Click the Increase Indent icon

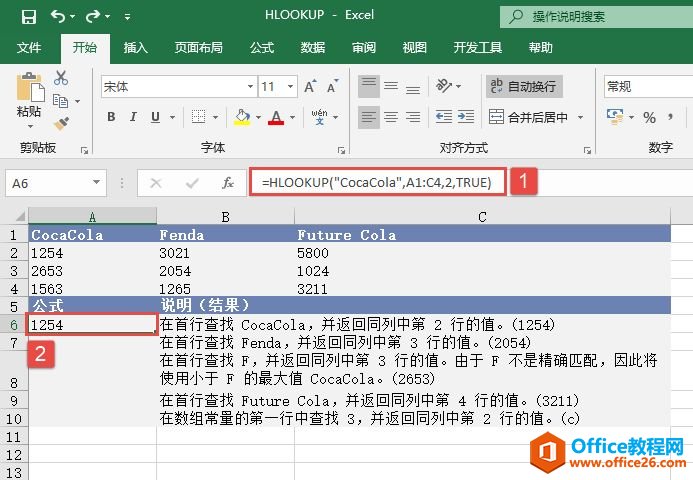(x=466, y=117)
